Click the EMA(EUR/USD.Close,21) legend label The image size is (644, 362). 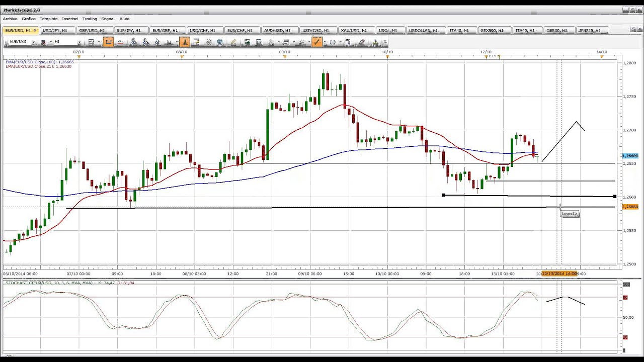click(38, 66)
